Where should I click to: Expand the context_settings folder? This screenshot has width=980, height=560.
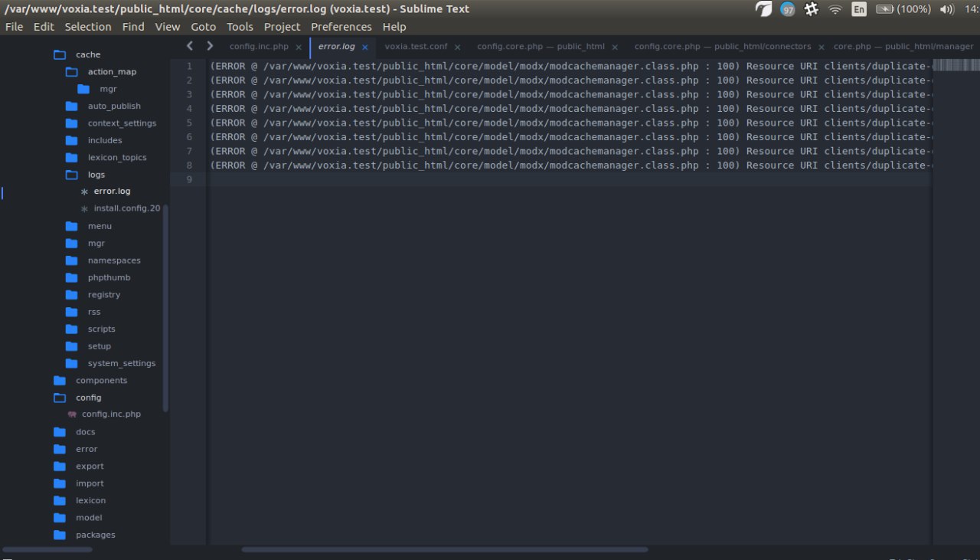(x=72, y=123)
